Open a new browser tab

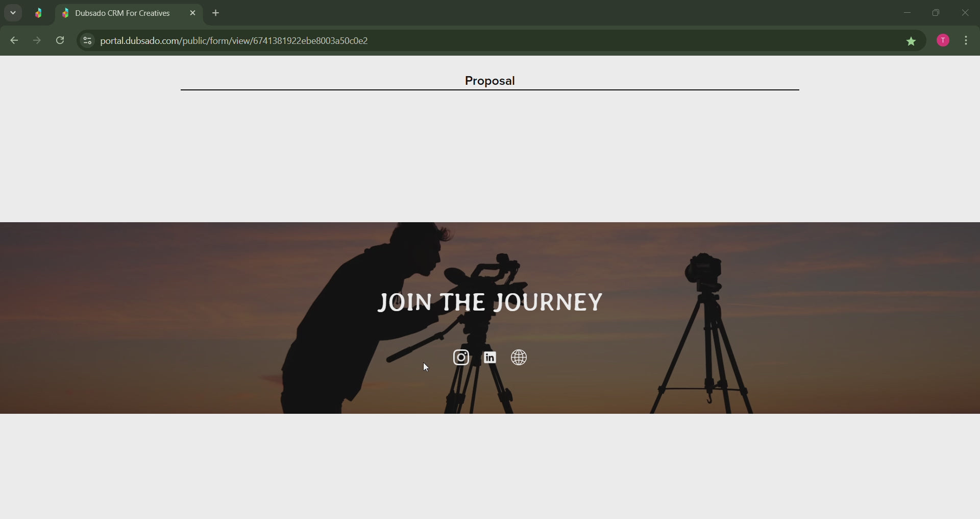(x=216, y=13)
